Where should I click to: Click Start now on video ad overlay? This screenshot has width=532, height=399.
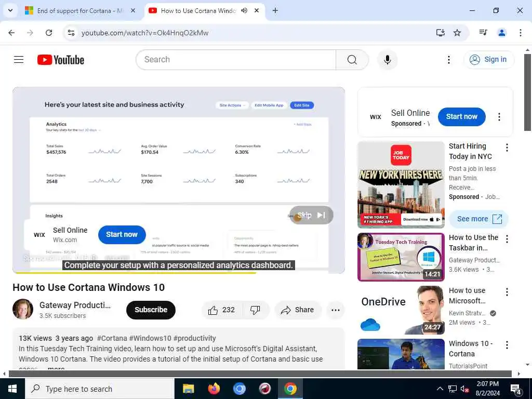(x=122, y=234)
